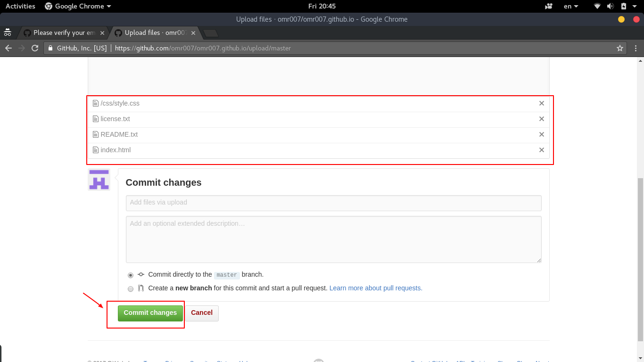Image resolution: width=644 pixels, height=362 pixels.
Task: Click the commit message input field
Action: coord(333,203)
